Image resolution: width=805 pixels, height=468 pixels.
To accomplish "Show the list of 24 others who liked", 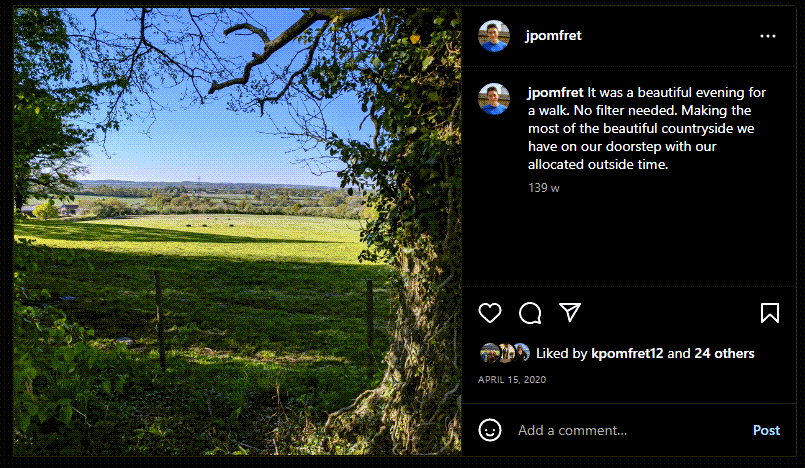I will [724, 354].
